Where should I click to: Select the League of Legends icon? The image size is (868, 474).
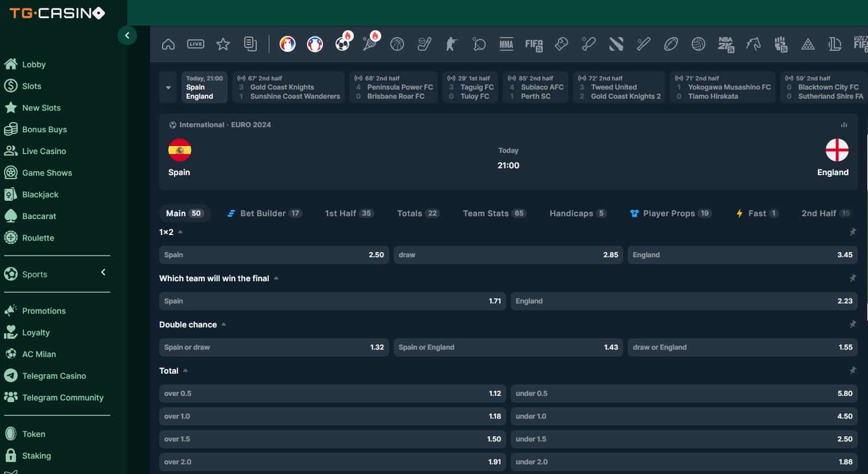click(x=835, y=44)
